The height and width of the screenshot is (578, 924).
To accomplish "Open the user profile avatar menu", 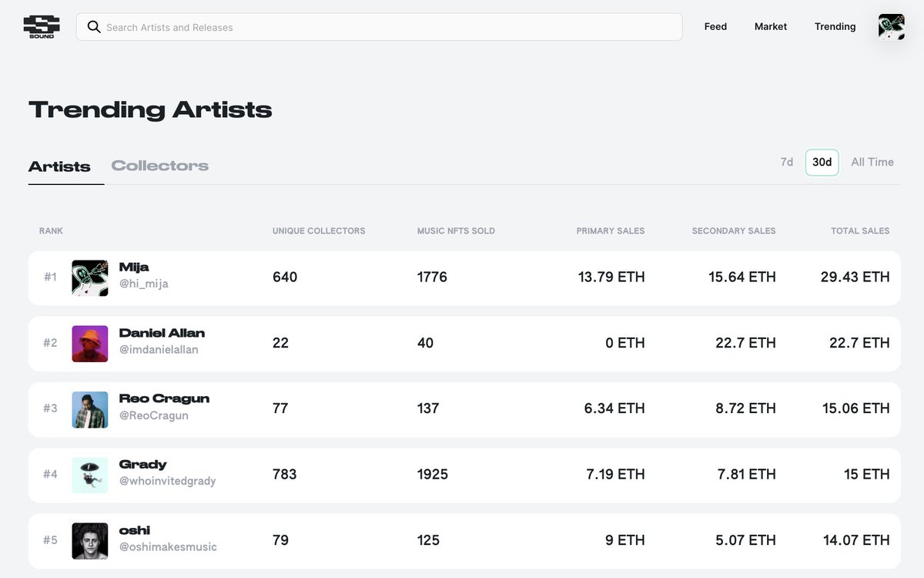I will (x=891, y=27).
